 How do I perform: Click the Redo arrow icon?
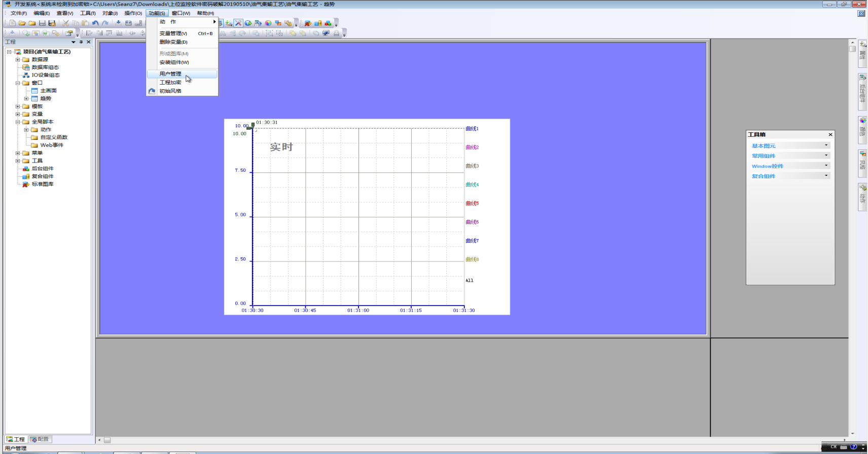pos(105,23)
